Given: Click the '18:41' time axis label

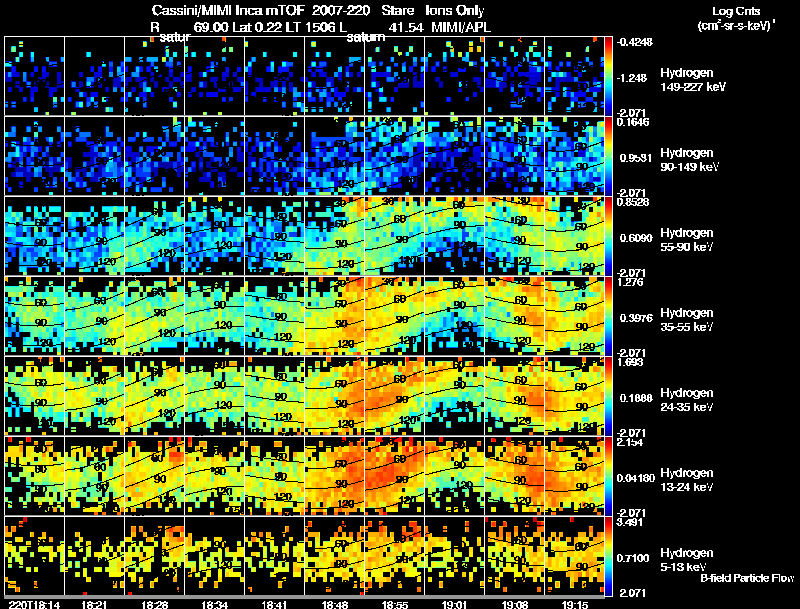Looking at the screenshot, I should click(x=274, y=604).
